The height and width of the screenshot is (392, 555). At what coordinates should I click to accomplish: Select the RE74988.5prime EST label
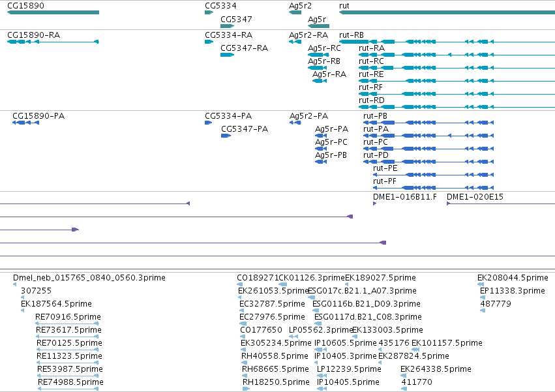[x=71, y=382]
